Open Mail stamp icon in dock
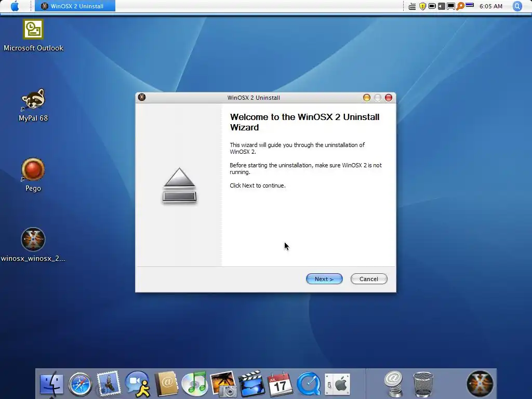 coord(109,384)
